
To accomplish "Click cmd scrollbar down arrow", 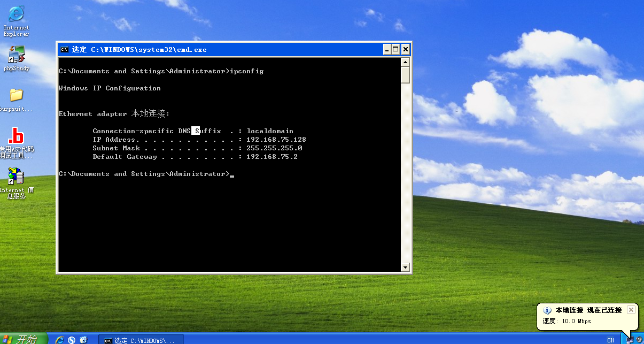I will pos(405,267).
